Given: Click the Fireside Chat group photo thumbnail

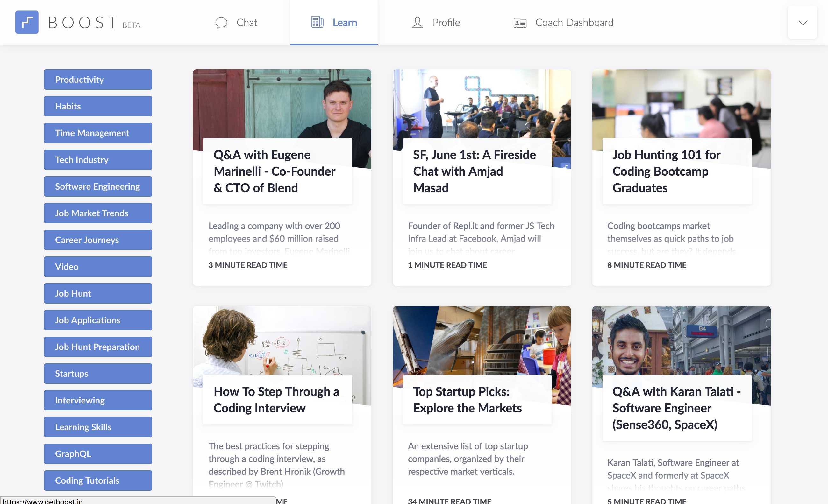Looking at the screenshot, I should tap(482, 104).
